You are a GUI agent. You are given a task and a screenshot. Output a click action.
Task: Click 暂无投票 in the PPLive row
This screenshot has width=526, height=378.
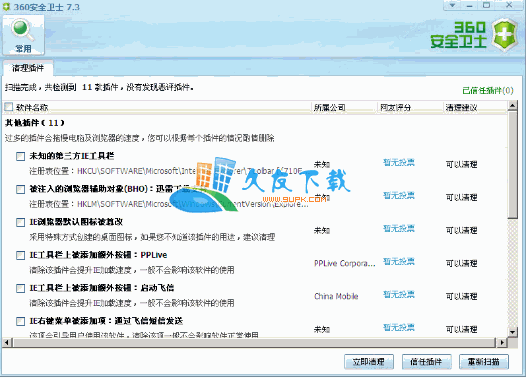tap(399, 262)
